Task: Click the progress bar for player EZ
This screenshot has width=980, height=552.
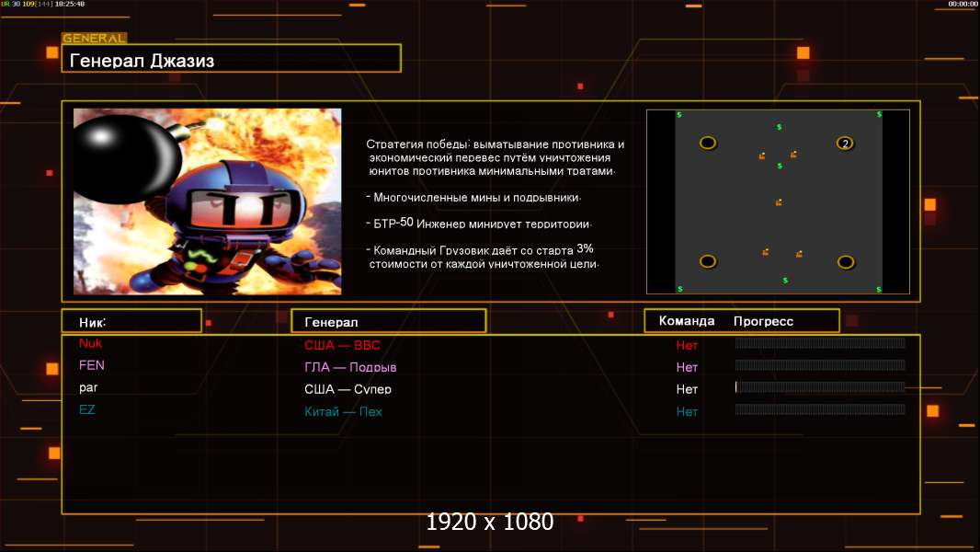Action: pos(819,409)
